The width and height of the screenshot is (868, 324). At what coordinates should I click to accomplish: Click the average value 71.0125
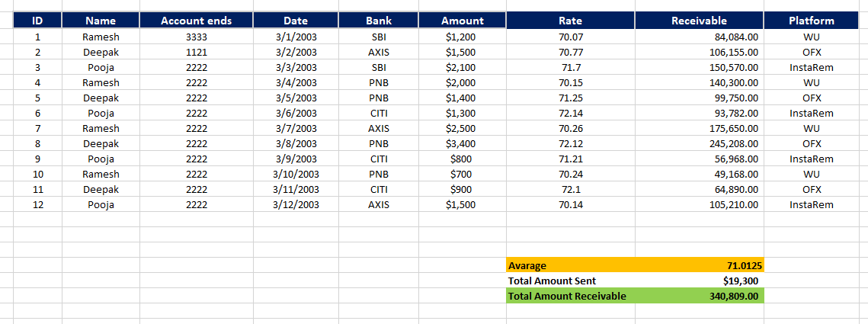(x=699, y=265)
